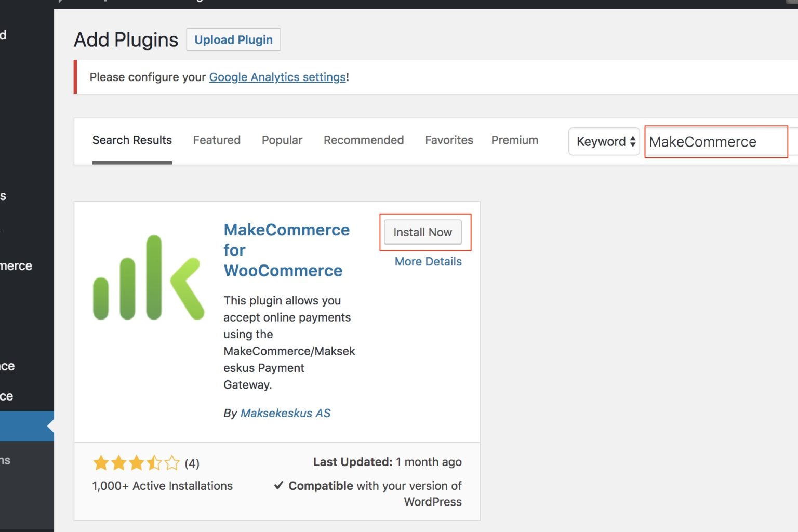The width and height of the screenshot is (798, 532).
Task: Click the keyword sort arrows
Action: point(633,141)
